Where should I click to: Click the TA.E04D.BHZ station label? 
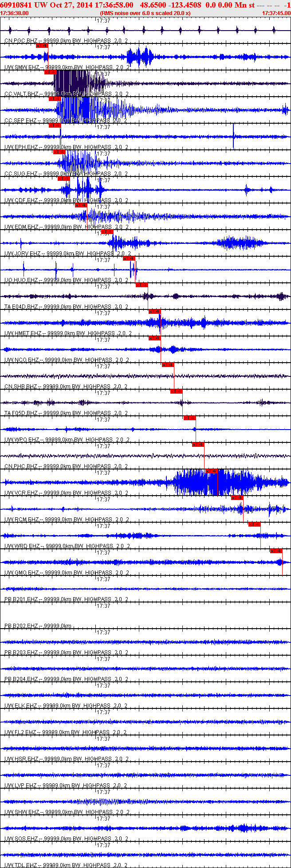pyautogui.click(x=21, y=307)
